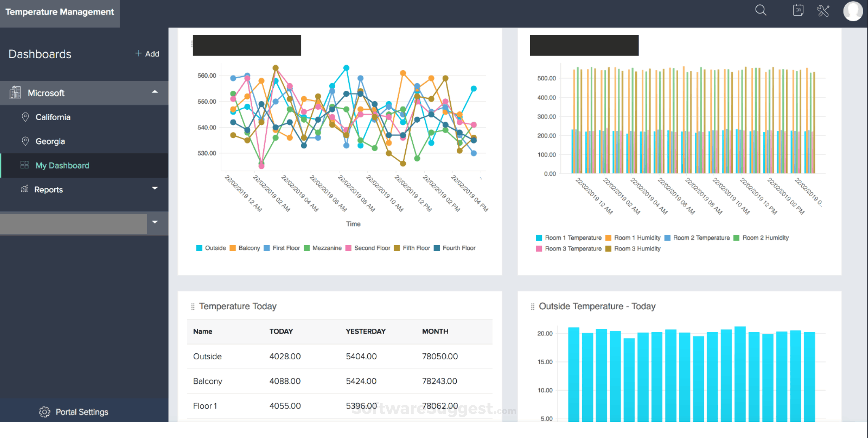Screen dimensions: 868x438
Task: Click the Microsoft building icon
Action: coord(15,93)
